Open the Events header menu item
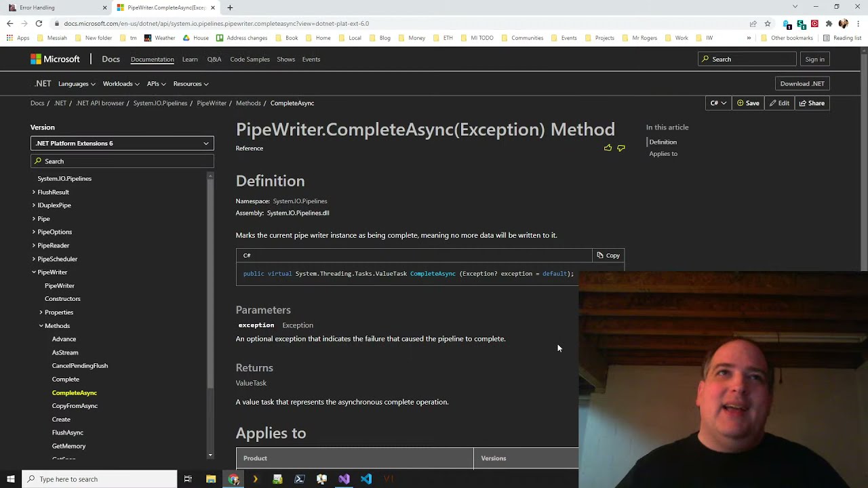The image size is (868, 488). tap(311, 59)
